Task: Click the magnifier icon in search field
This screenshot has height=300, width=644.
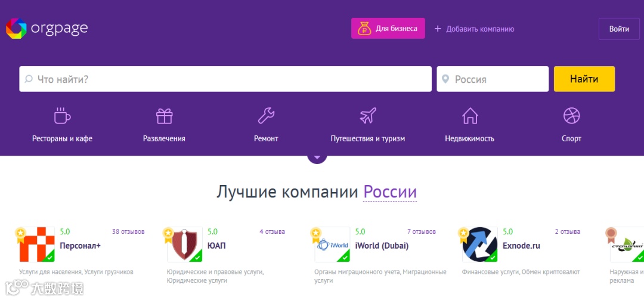Action: coord(29,79)
